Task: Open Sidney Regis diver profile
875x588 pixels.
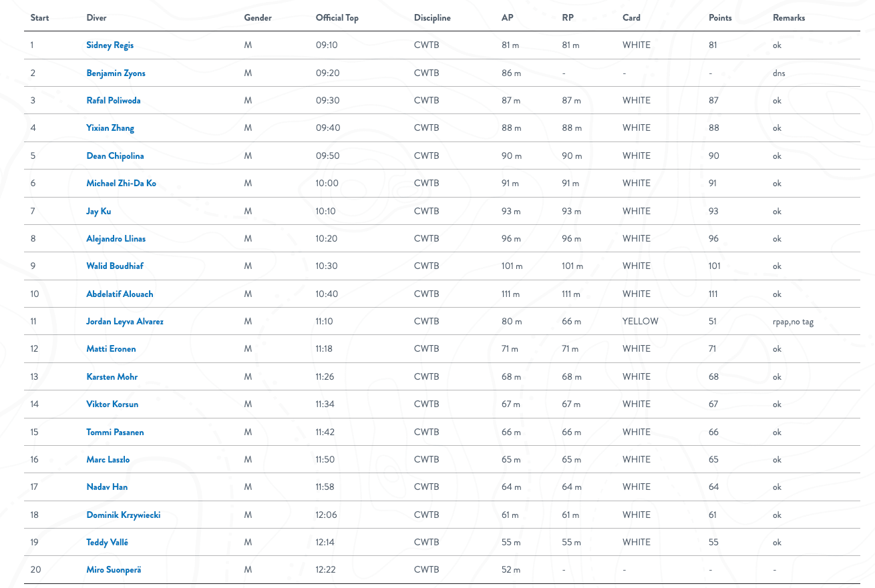Action: click(110, 45)
